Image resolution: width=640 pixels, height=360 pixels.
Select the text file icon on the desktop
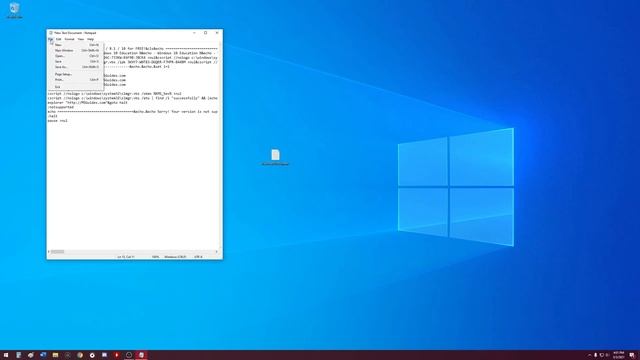276,157
